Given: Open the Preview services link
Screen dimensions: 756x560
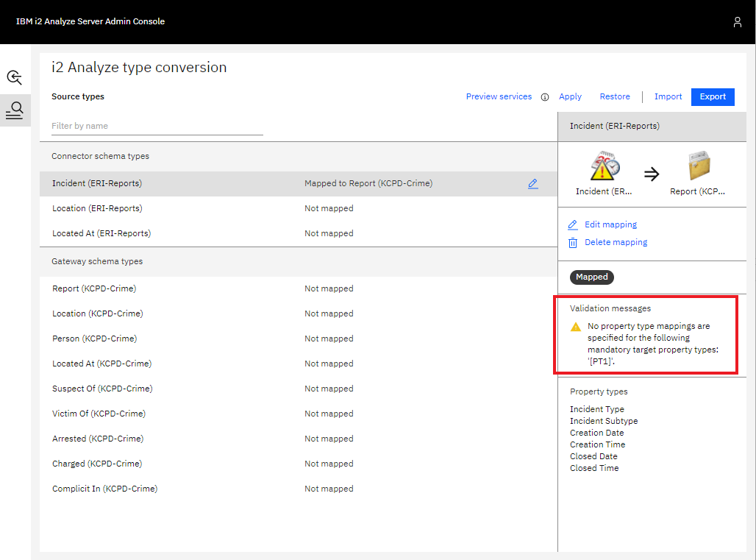Looking at the screenshot, I should point(499,96).
